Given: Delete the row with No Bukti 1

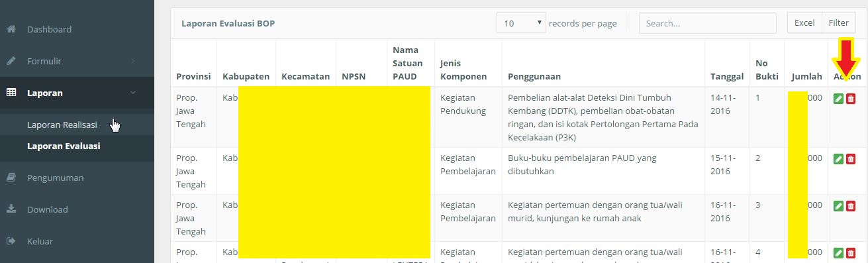Looking at the screenshot, I should (851, 99).
